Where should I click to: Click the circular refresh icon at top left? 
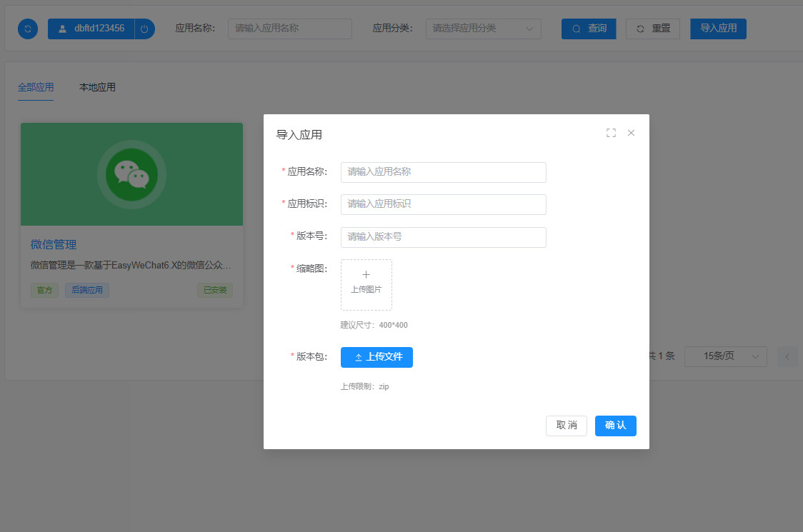28,29
